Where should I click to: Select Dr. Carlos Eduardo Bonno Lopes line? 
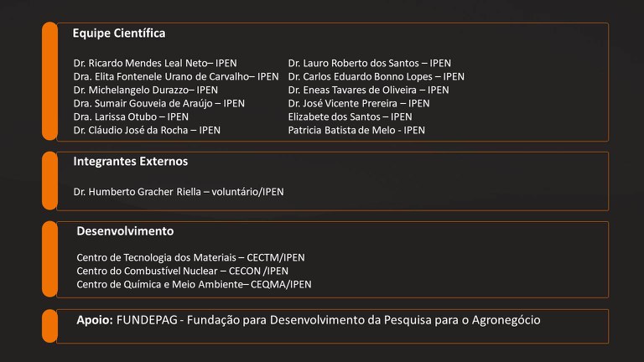click(x=376, y=76)
